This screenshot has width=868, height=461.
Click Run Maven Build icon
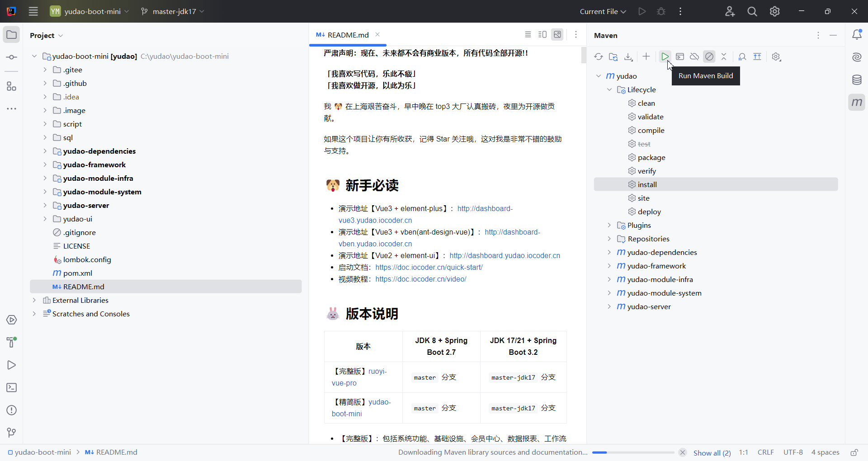coord(665,56)
